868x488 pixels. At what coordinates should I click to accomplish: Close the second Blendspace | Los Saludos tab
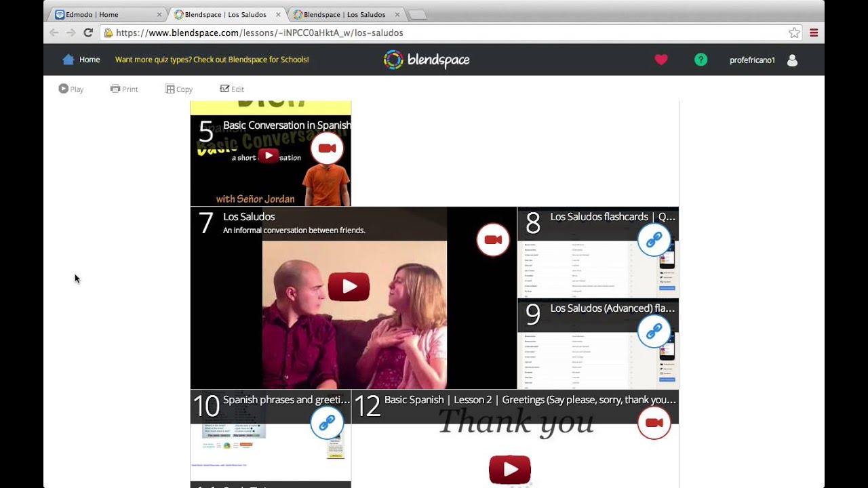(x=397, y=14)
